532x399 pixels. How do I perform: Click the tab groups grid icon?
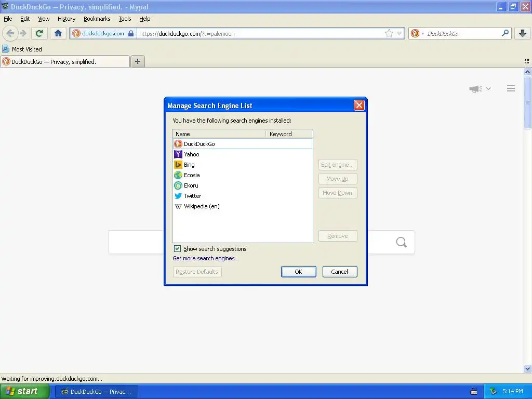click(x=527, y=61)
